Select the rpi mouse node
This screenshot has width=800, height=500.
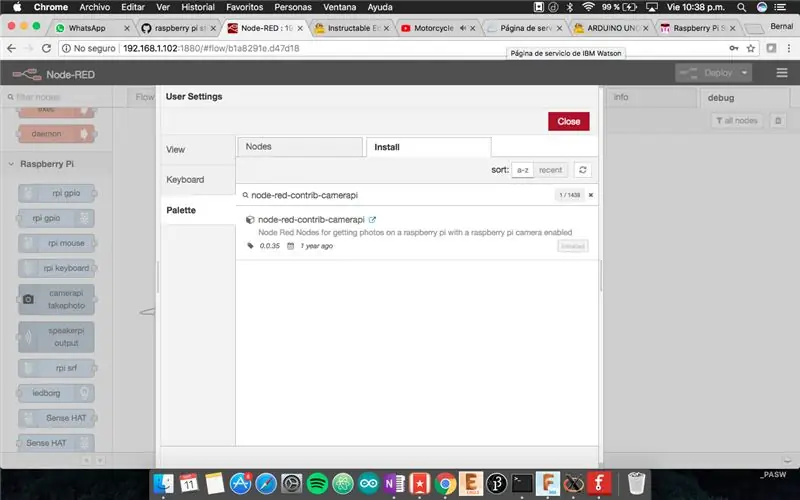[x=56, y=243]
